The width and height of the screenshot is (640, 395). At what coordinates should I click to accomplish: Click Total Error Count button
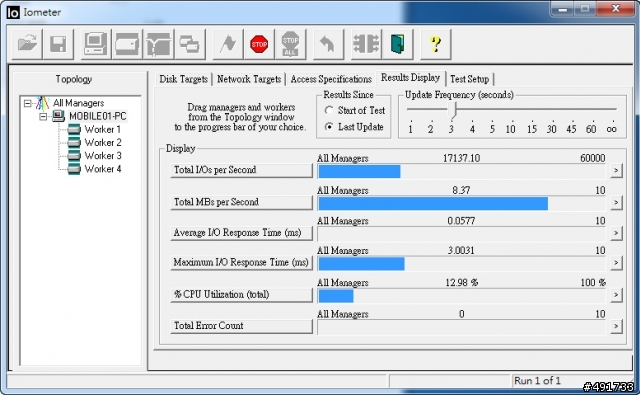(x=241, y=326)
